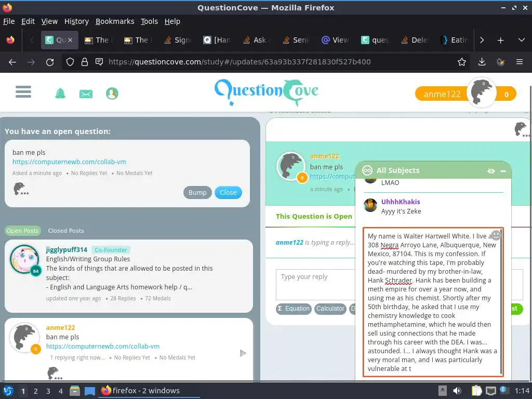Click jigglypuff314 avatar thumbnail

[x=24, y=259]
